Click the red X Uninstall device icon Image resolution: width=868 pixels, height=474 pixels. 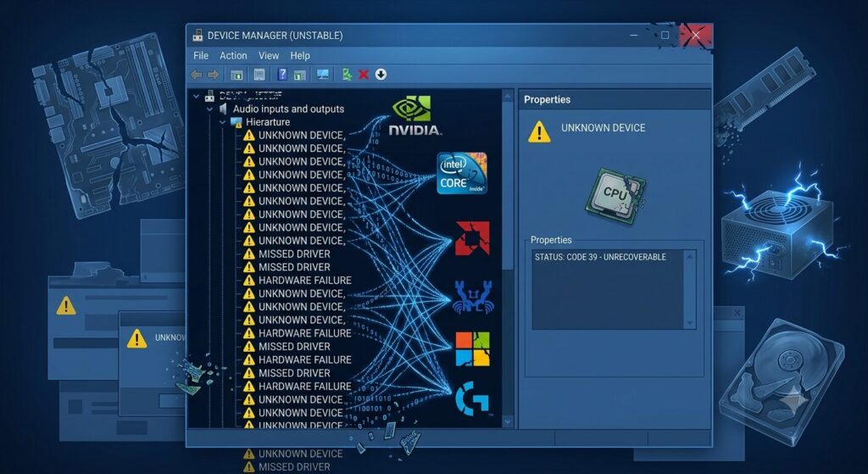(x=364, y=75)
